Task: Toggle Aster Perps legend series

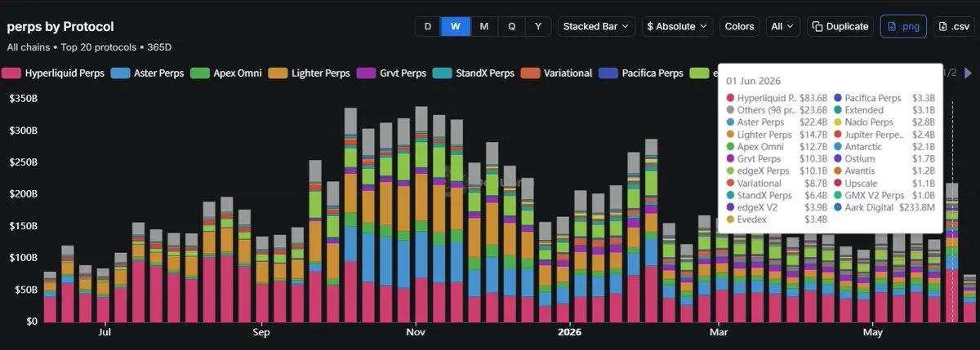Action: (x=147, y=73)
